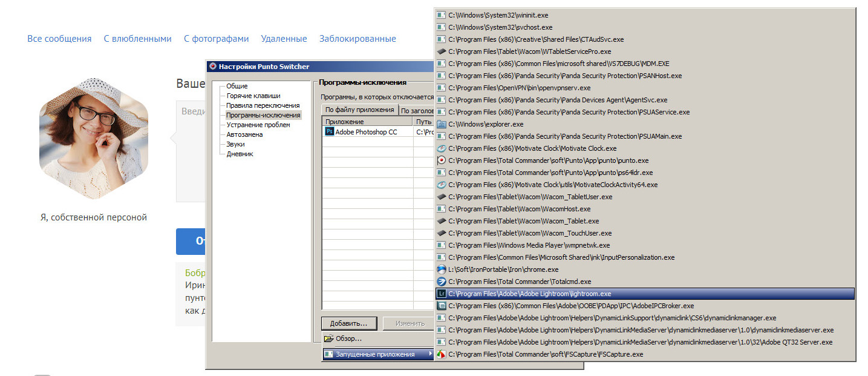Select InputPersonalization.exe entry
The width and height of the screenshot is (868, 376).
[645, 257]
